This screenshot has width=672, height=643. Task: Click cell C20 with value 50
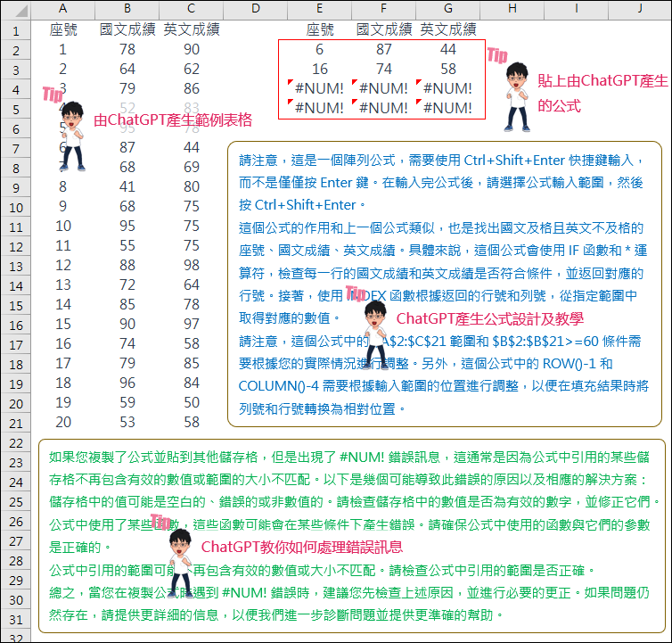click(192, 402)
